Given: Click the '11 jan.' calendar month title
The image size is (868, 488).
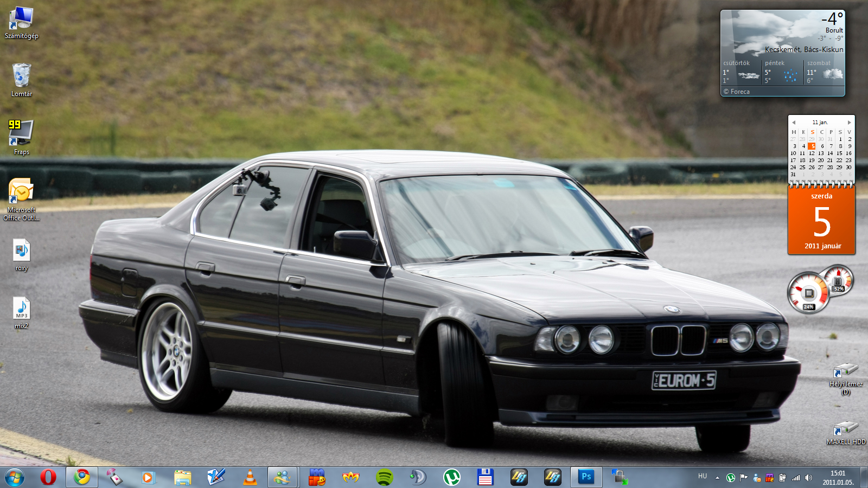Looking at the screenshot, I should pyautogui.click(x=820, y=123).
